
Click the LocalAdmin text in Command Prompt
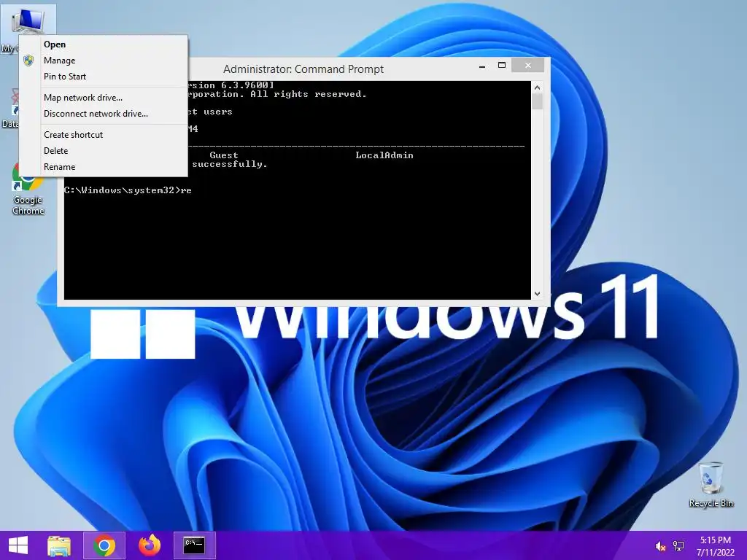[x=384, y=155]
